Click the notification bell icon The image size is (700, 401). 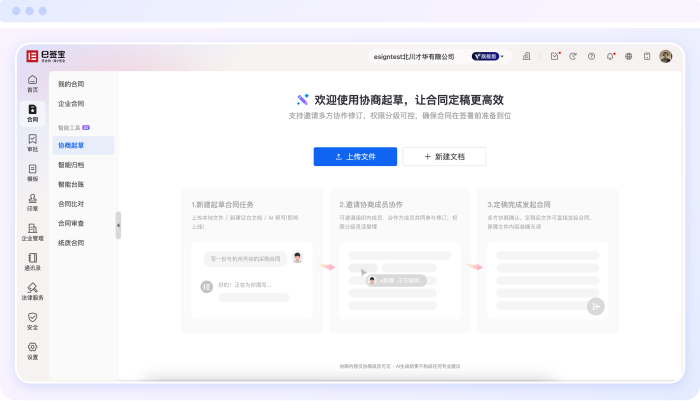(610, 57)
